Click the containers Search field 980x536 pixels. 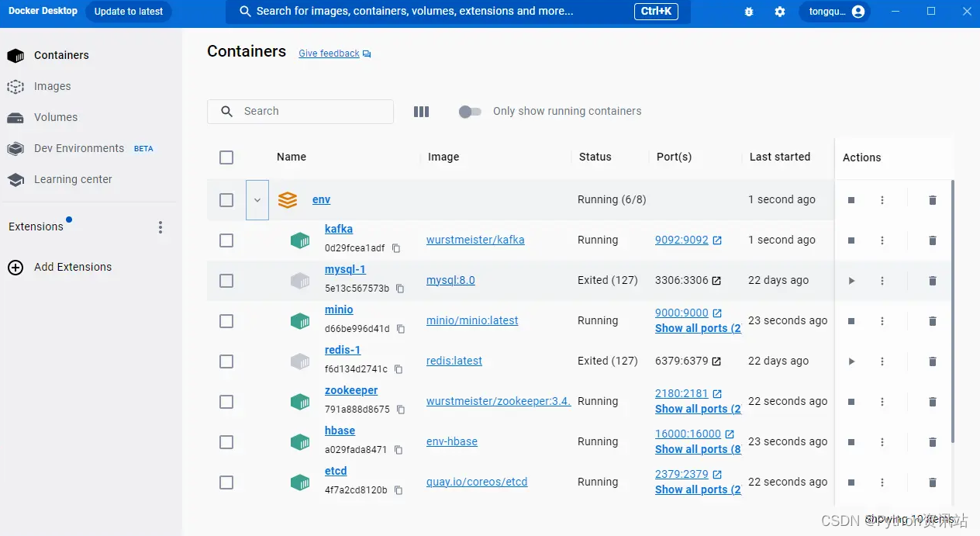click(x=300, y=112)
